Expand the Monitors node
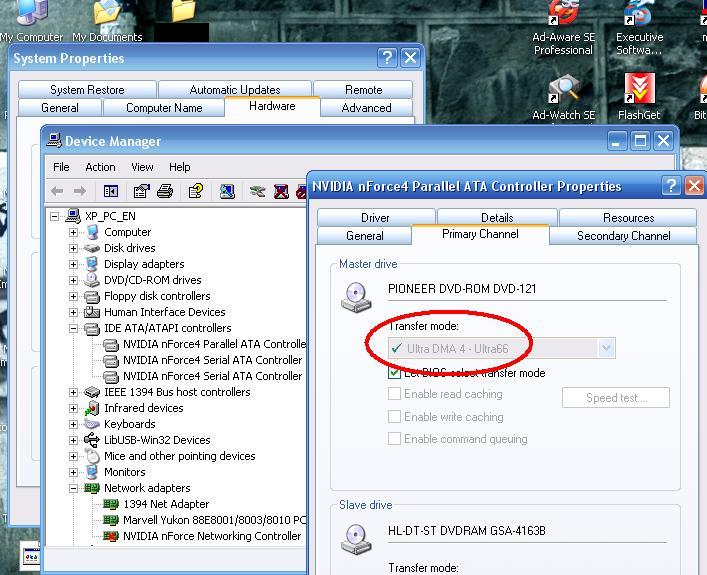This screenshot has height=575, width=707. click(x=73, y=472)
